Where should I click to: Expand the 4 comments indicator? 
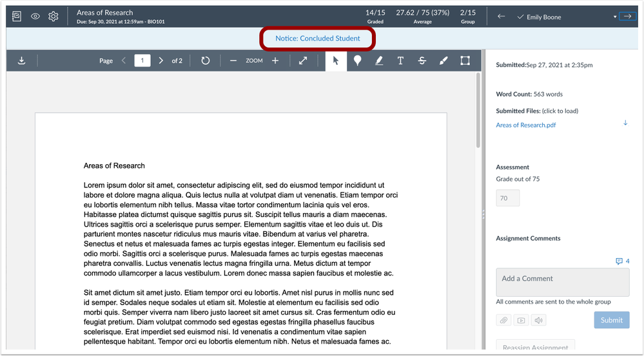pyautogui.click(x=622, y=261)
